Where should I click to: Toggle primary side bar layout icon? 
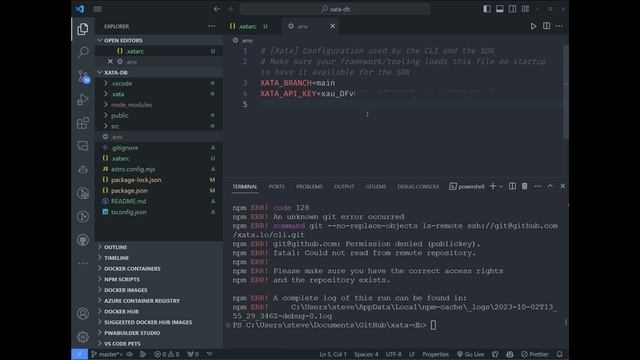[x=487, y=9]
